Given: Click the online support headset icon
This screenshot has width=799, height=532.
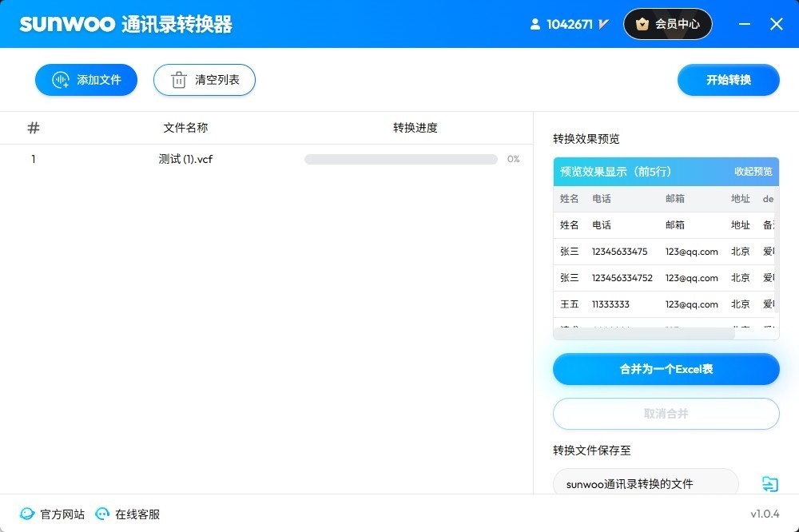Looking at the screenshot, I should click(x=102, y=514).
